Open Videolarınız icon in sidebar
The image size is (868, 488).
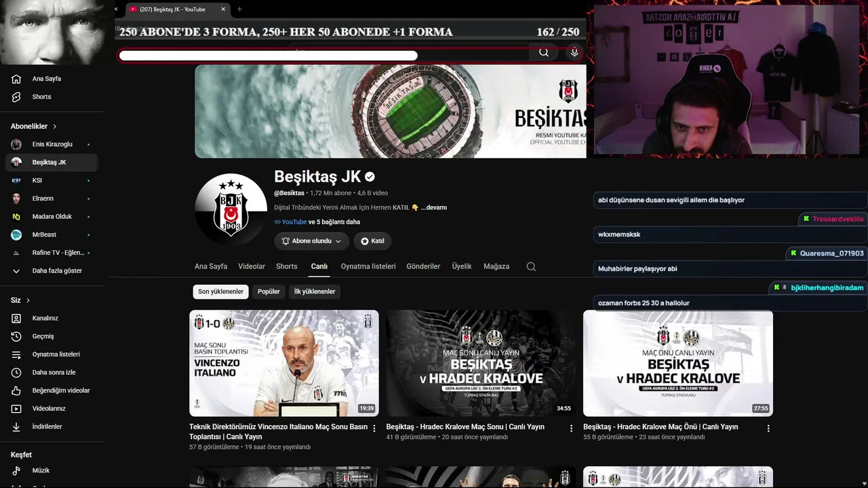(16, 409)
